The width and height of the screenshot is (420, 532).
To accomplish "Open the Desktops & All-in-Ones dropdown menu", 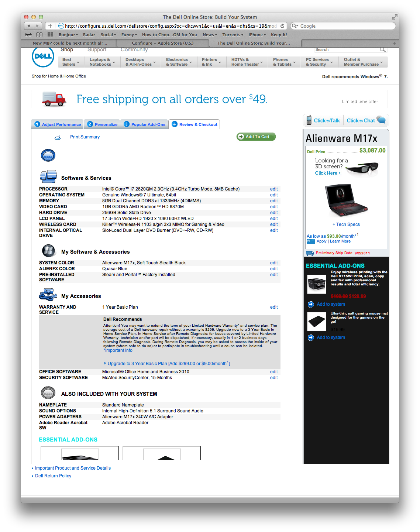I will (x=141, y=62).
